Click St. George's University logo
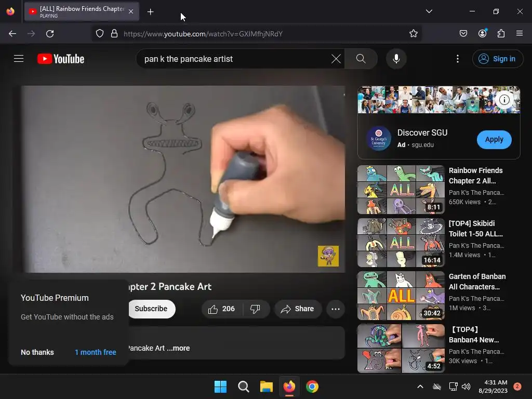The image size is (532, 399). tap(379, 138)
